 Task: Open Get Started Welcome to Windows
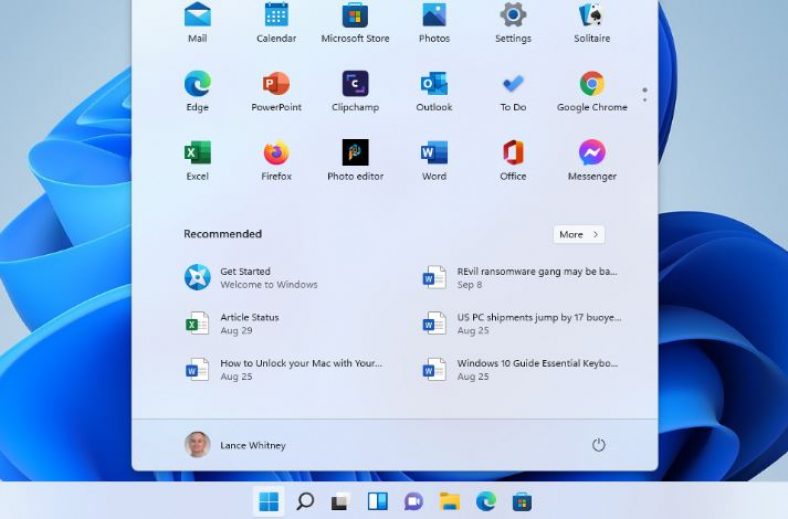point(251,277)
